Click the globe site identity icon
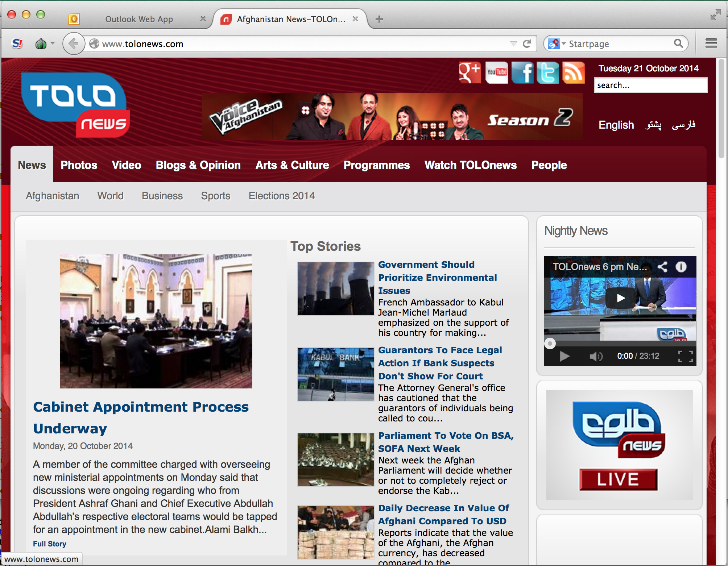 94,44
